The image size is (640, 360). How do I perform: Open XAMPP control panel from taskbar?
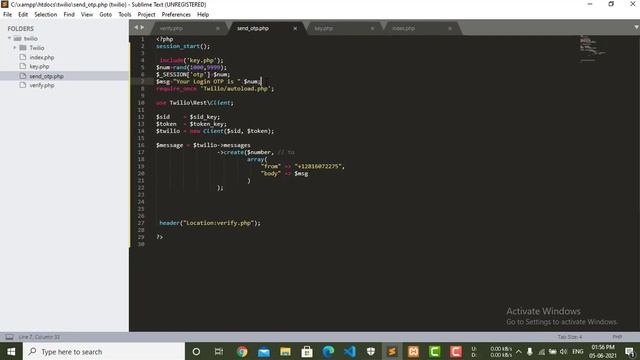(413, 351)
